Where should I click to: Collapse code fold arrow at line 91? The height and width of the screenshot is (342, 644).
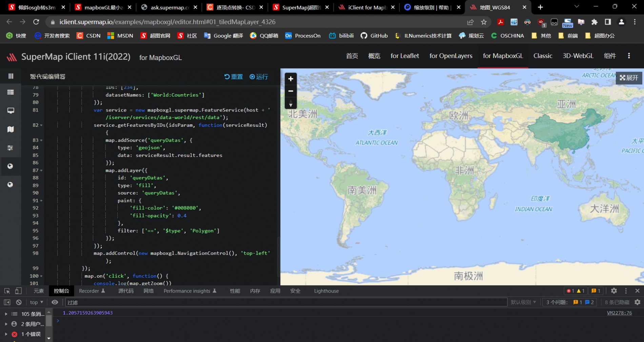click(x=41, y=201)
